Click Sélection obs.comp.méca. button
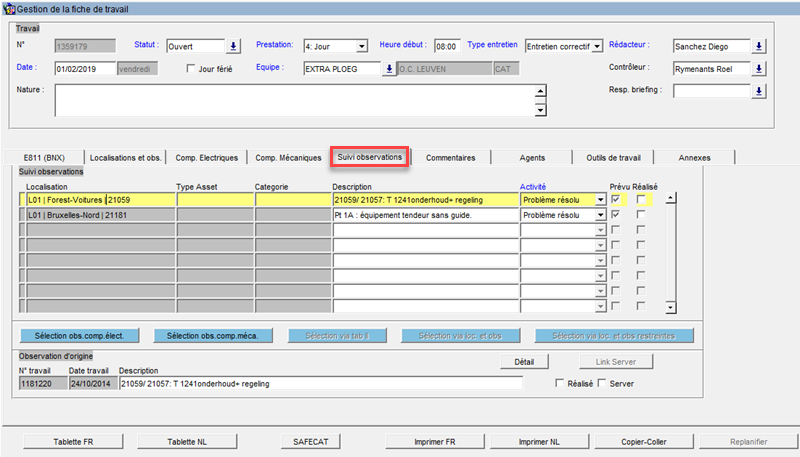 213,336
